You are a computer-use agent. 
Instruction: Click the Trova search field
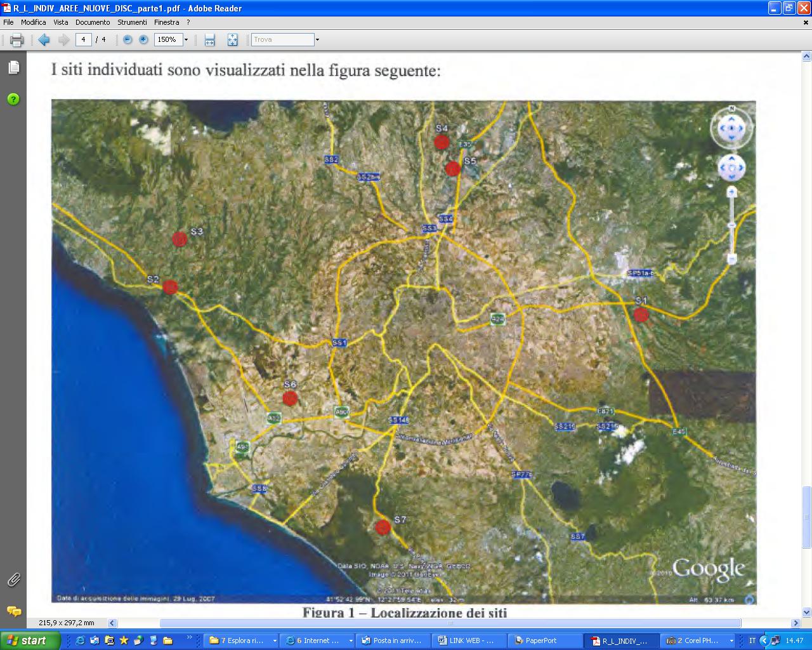click(x=282, y=39)
